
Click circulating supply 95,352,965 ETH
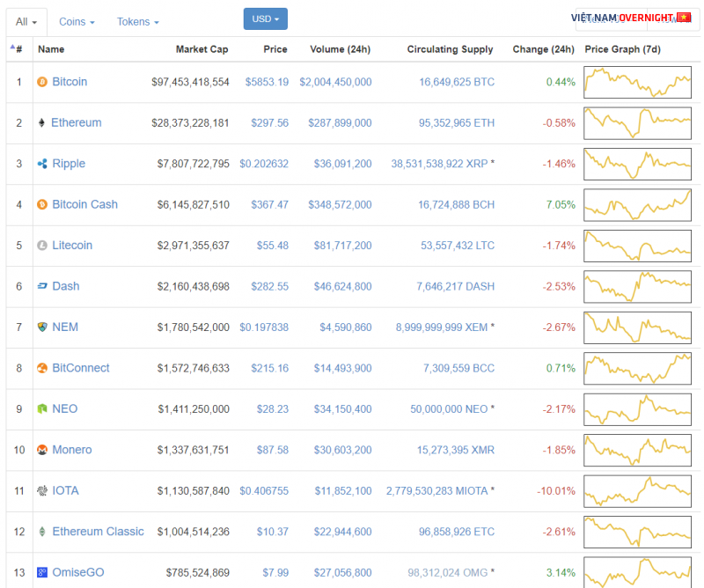coord(457,123)
